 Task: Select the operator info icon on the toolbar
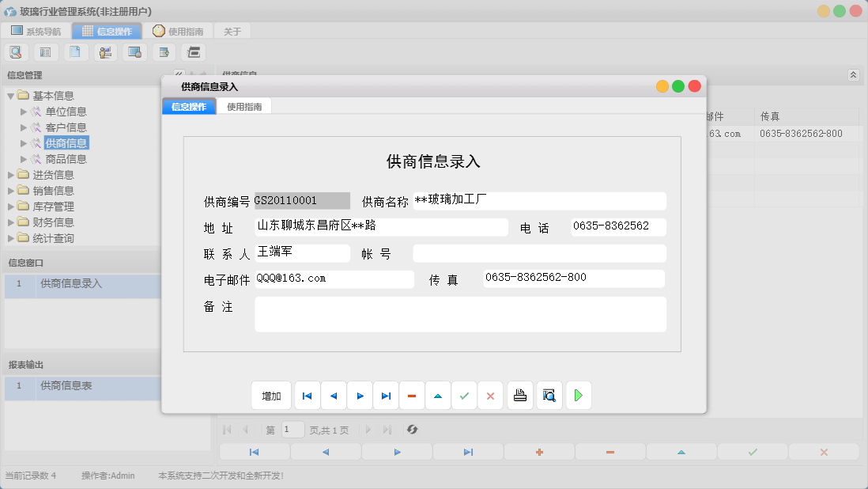104,51
